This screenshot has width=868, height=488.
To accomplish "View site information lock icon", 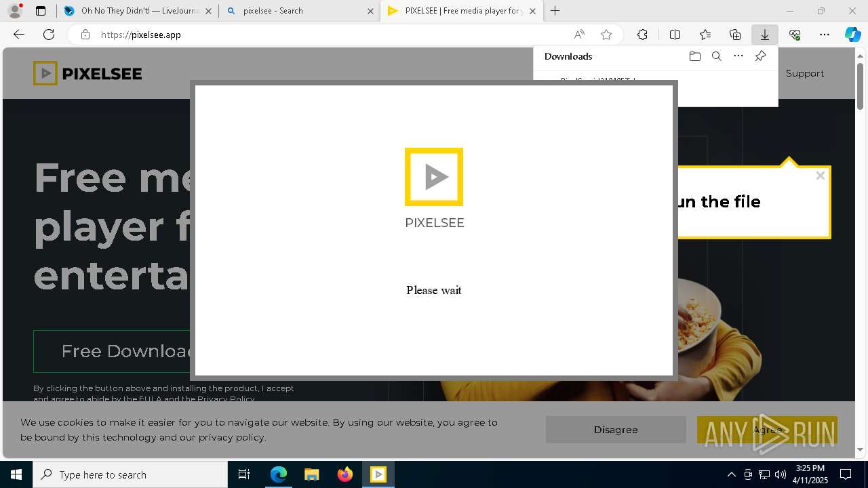I will tap(85, 35).
